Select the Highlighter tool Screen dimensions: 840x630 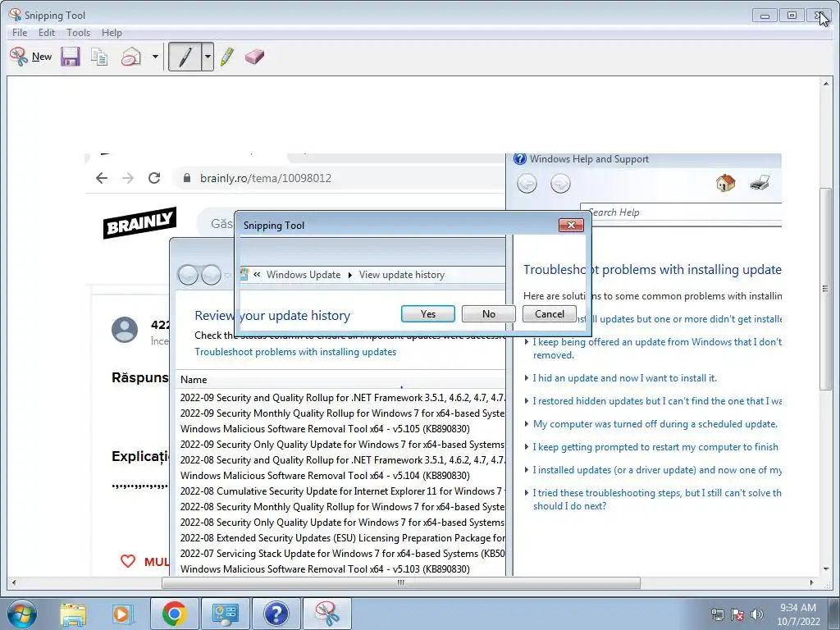coord(227,57)
